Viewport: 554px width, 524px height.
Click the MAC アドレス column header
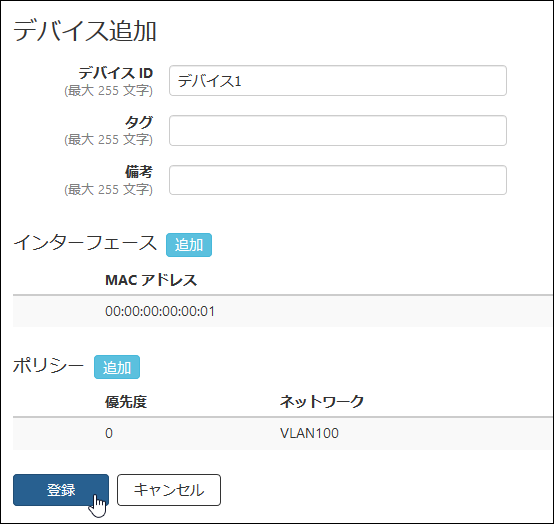click(151, 280)
